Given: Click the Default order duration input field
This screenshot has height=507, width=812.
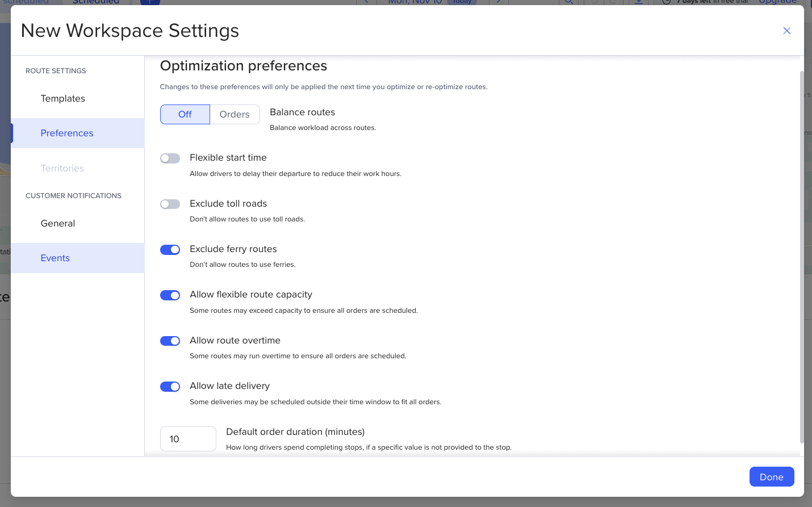Looking at the screenshot, I should 188,439.
